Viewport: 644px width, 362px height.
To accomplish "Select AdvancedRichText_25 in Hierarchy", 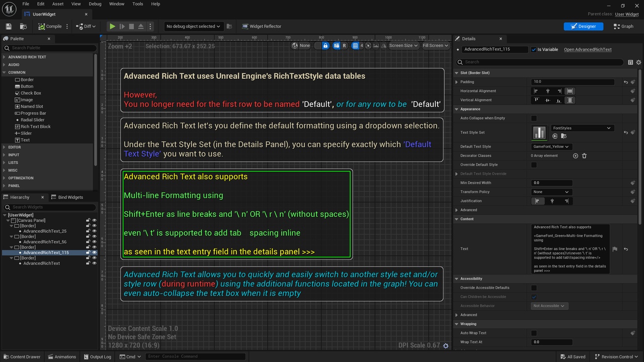I will pos(45,231).
